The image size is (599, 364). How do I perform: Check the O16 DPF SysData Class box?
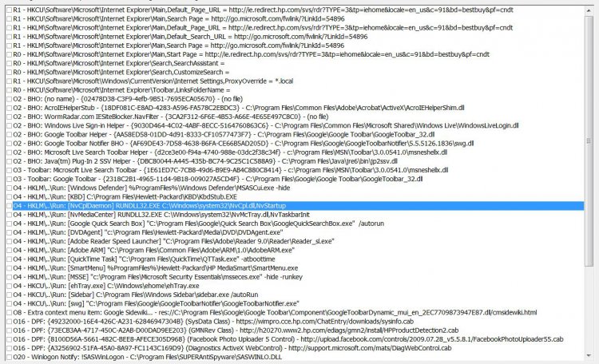point(9,322)
